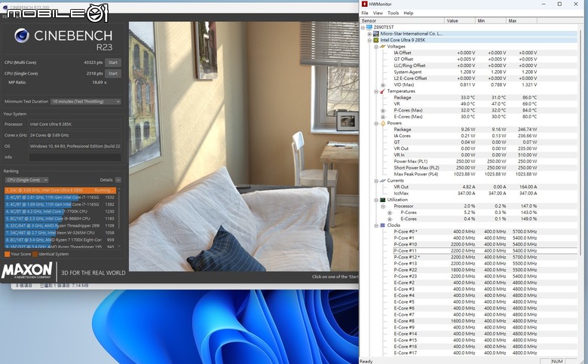Collapse the Processor utilization node
Viewport: 588px width, 364px height.
point(383,206)
